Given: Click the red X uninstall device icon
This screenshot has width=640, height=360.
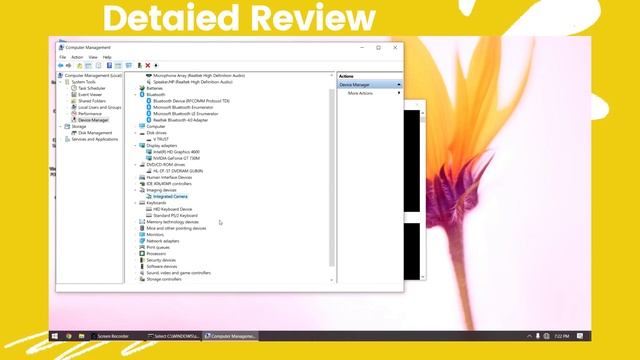Looking at the screenshot, I should pos(148,65).
